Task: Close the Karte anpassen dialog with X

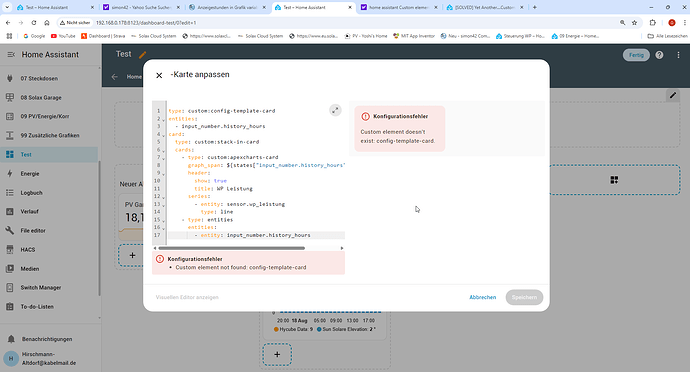Action: click(159, 75)
